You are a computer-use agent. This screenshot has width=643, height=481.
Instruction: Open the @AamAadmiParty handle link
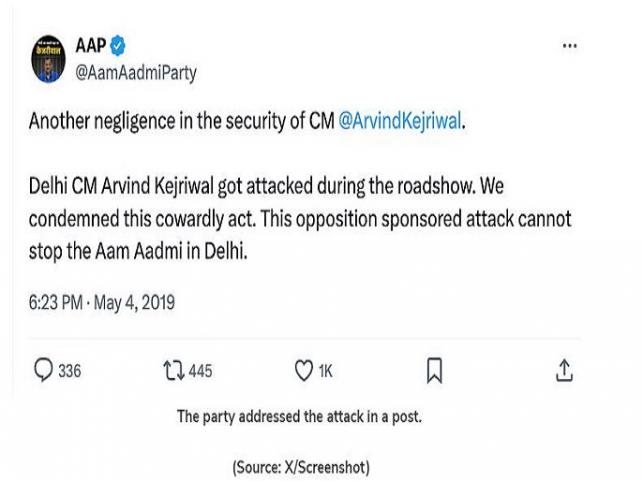pyautogui.click(x=136, y=72)
